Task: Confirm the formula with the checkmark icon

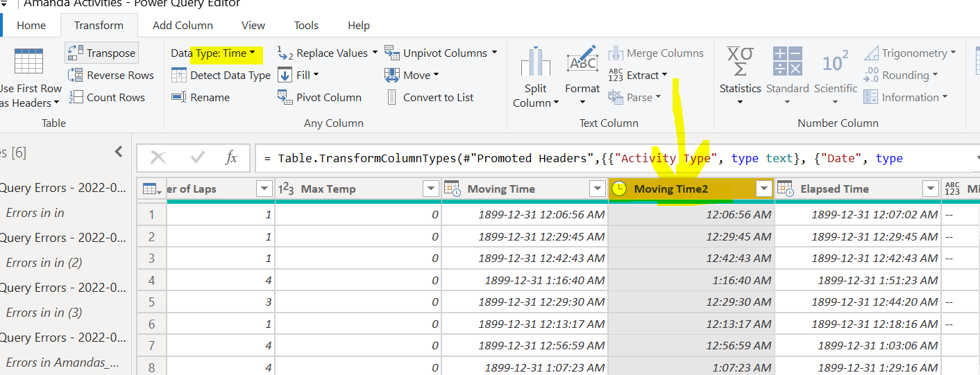Action: (x=197, y=158)
